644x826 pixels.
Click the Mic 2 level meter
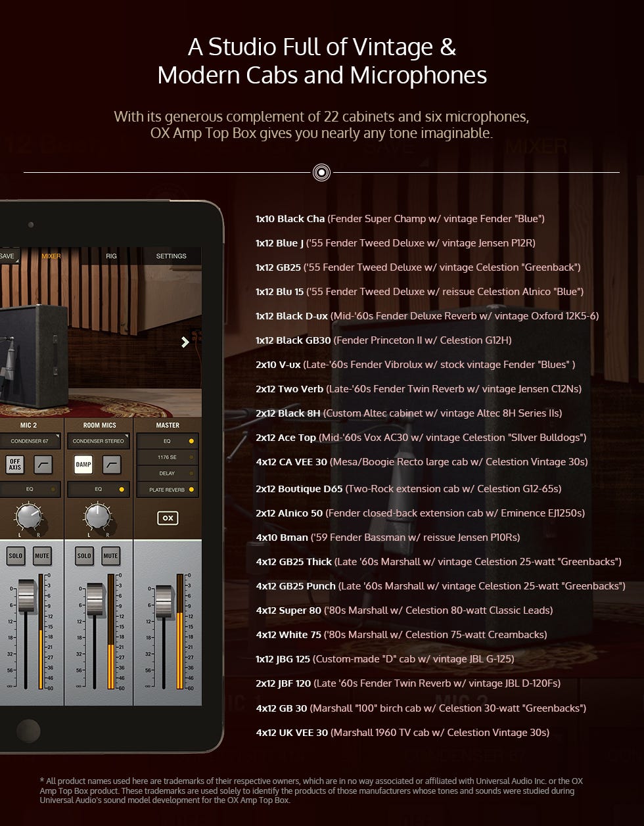point(41,631)
